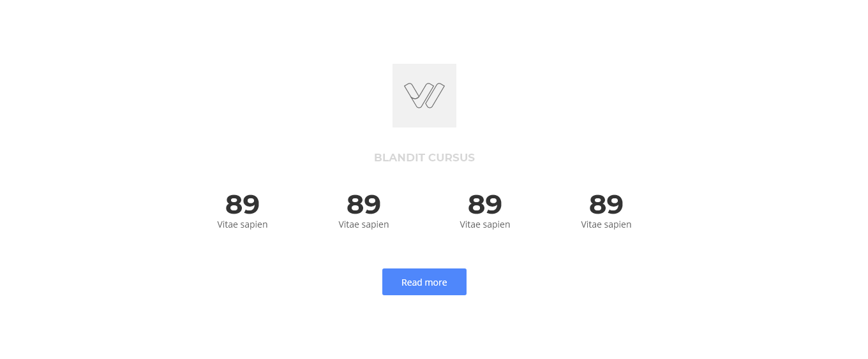The width and height of the screenshot is (868, 359).
Task: Click digit 8 in the leftmost counter
Action: [234, 205]
